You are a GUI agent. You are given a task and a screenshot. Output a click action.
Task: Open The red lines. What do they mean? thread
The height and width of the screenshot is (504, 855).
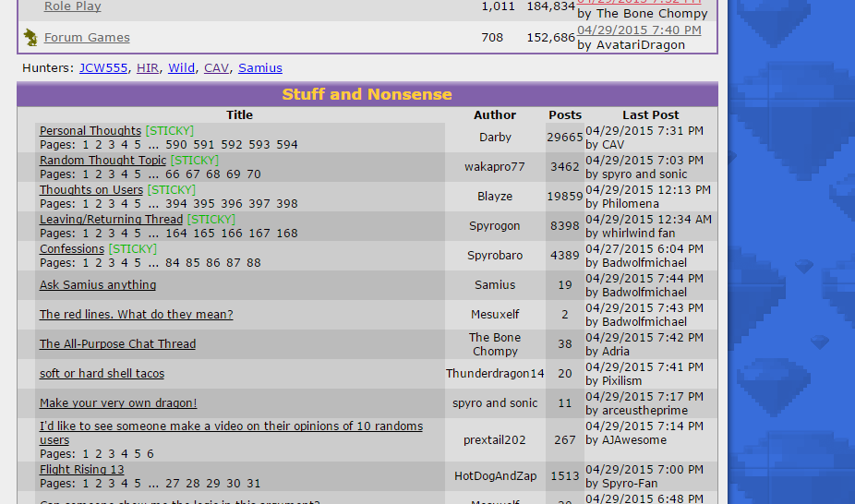[137, 315]
